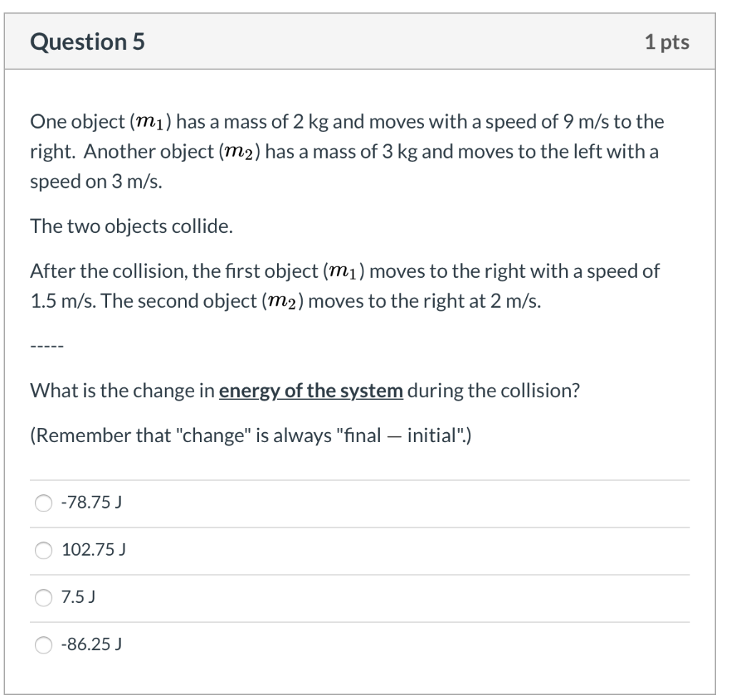Select the 102.75 J radio button
731x700 pixels.
point(43,549)
